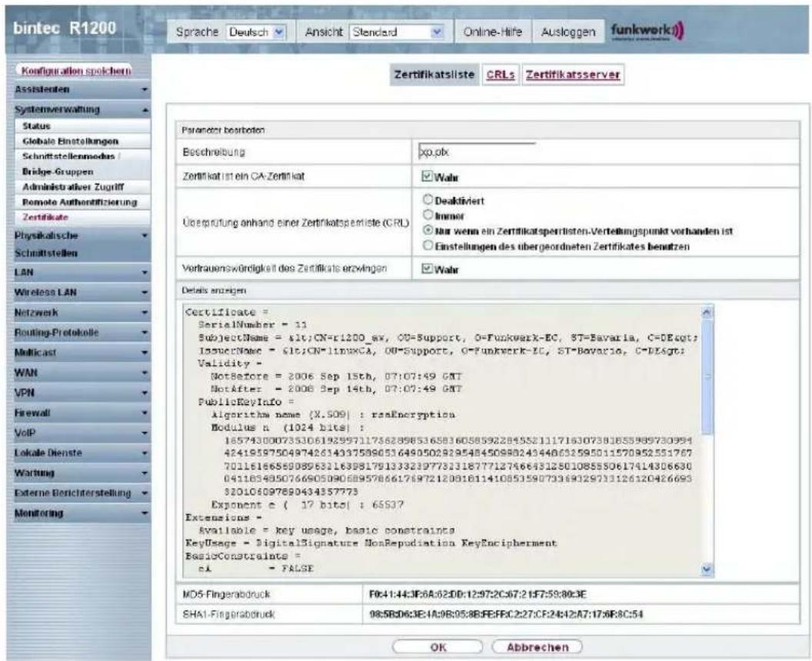Viewport: 812px width, 661px height.
Task: Open Status in Systemverwaltung
Action: click(x=83, y=126)
